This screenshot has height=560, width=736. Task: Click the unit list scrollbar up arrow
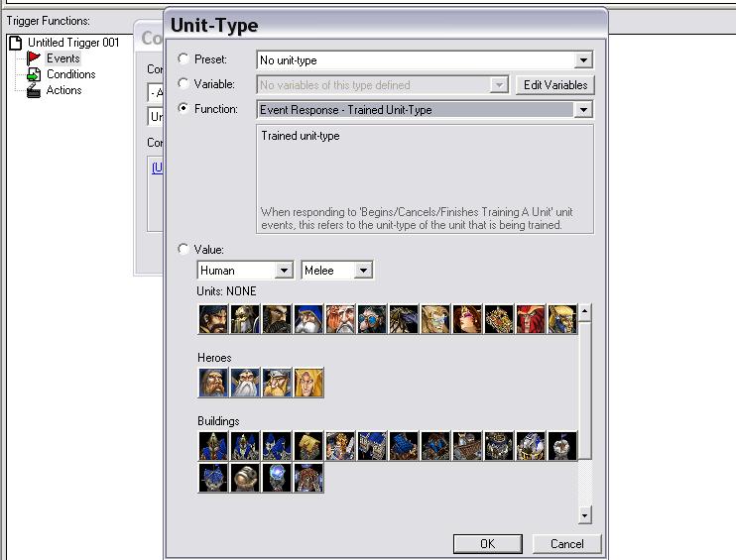584,311
